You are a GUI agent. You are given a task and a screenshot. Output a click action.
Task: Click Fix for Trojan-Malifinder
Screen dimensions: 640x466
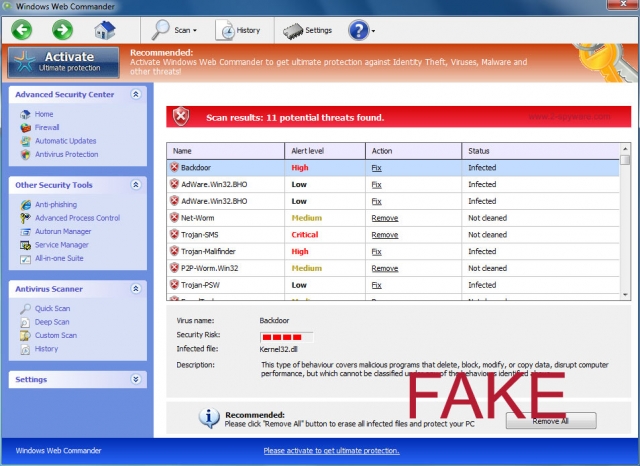(x=376, y=252)
